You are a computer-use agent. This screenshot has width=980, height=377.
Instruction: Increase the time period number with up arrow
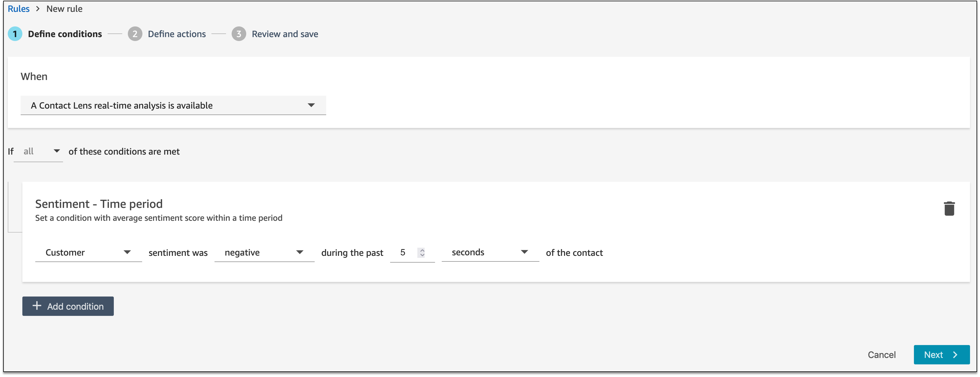tap(422, 250)
